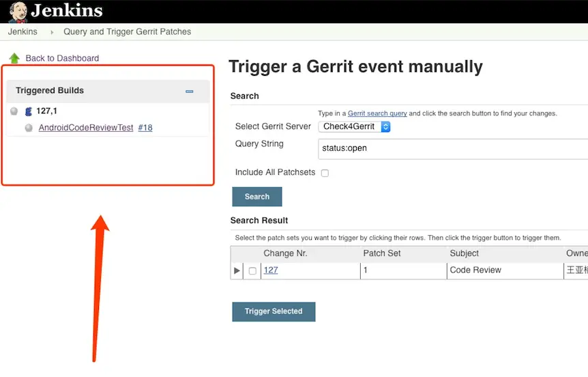Screen dimensions: 588x377
Task: Click the Change Nr. column header
Action: coord(285,253)
